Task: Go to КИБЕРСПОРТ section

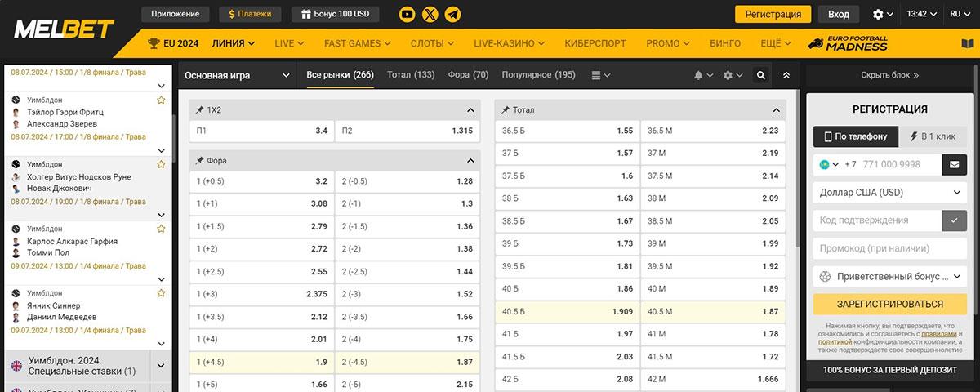Action: click(x=595, y=43)
